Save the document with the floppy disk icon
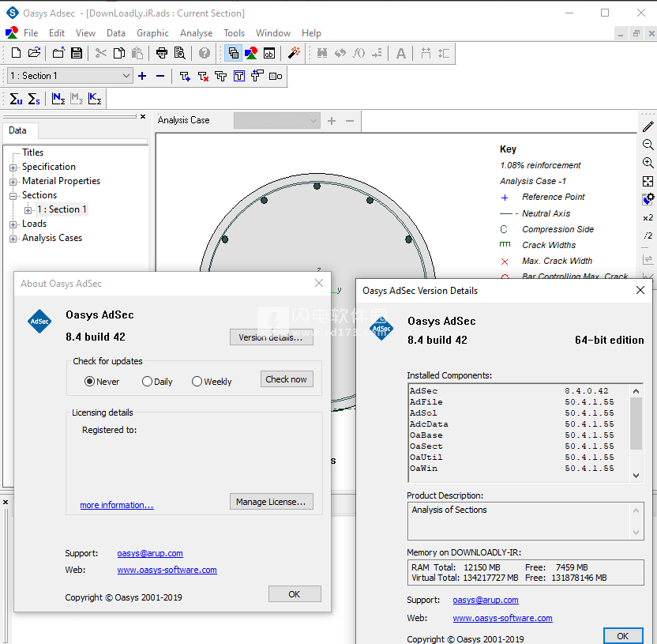The image size is (657, 644). tap(77, 53)
